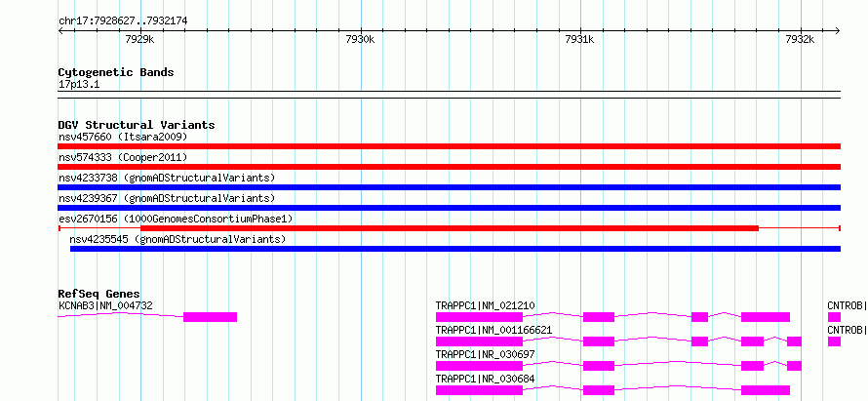Screen dimensions: 868x401
Task: Click the last exon of TRAPPC1 NR_030684
Action: [x=766, y=390]
